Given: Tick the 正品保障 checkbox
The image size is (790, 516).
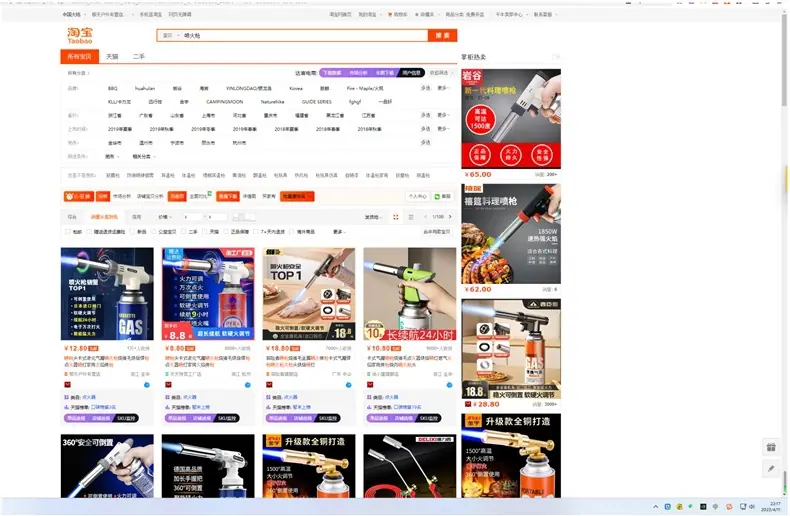Looking at the screenshot, I should (x=226, y=232).
